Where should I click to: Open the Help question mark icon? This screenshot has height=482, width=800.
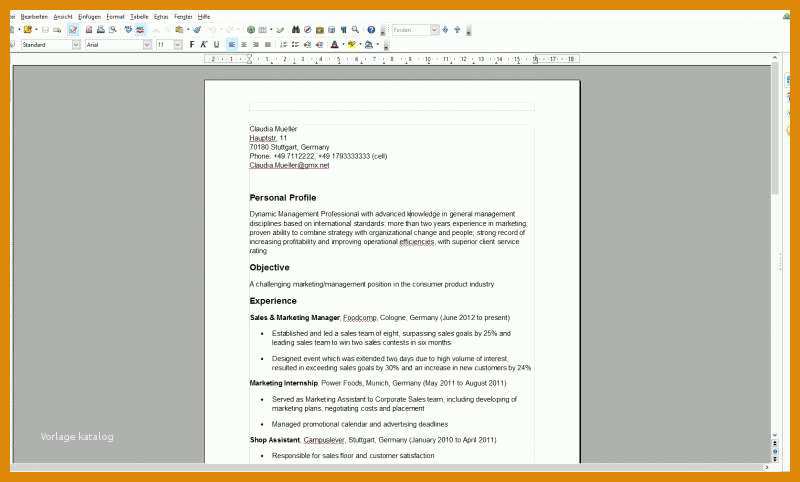pos(371,30)
